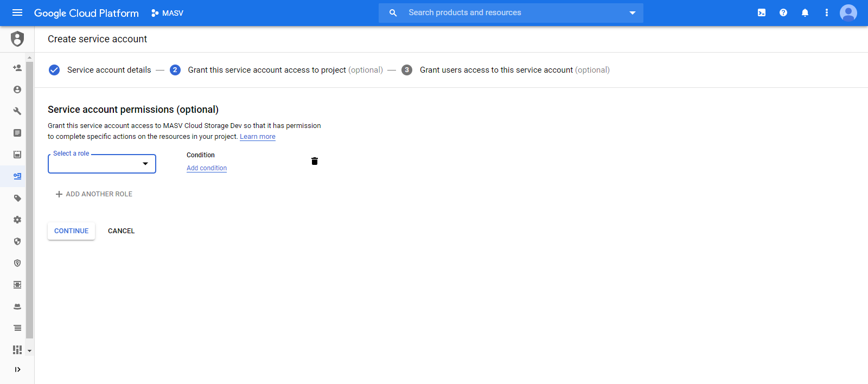868x384 pixels.
Task: Open the MASV project picker
Action: [x=167, y=13]
